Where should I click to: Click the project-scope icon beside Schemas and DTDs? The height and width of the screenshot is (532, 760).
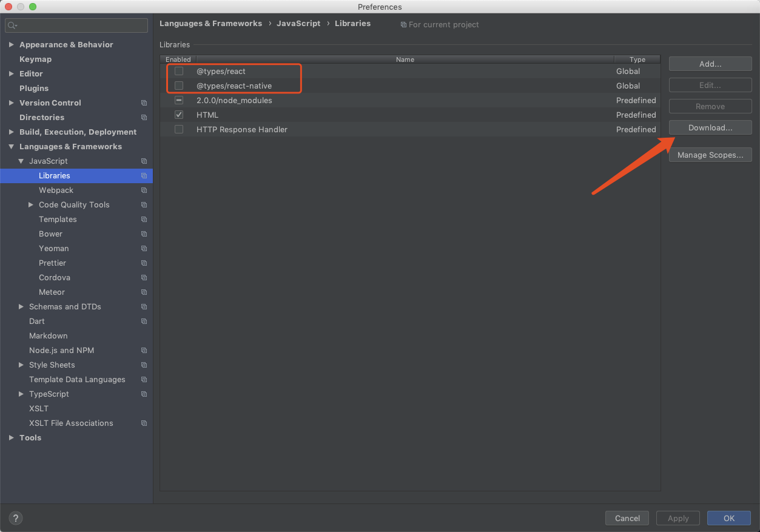coord(144,307)
